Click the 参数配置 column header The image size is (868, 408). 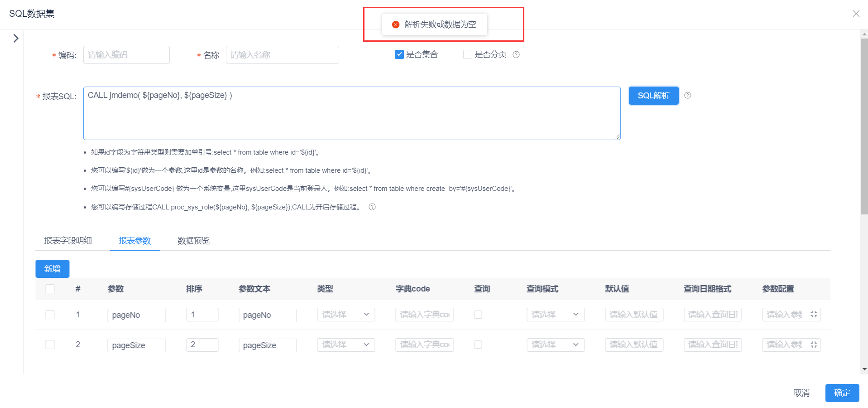click(x=778, y=289)
